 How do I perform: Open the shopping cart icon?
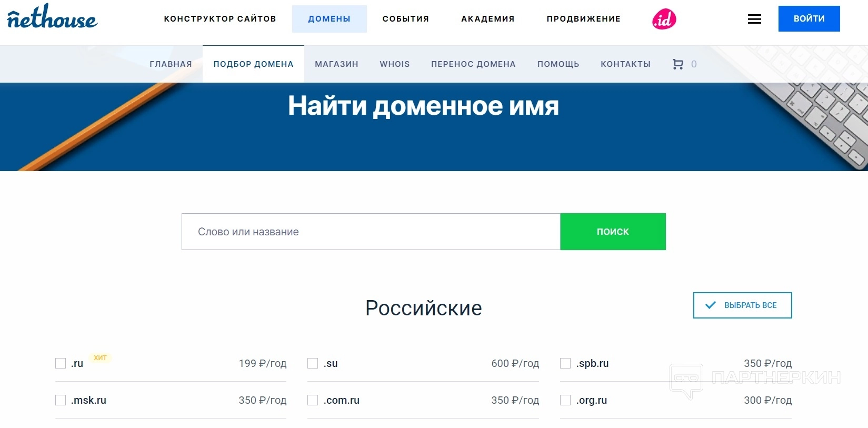678,64
